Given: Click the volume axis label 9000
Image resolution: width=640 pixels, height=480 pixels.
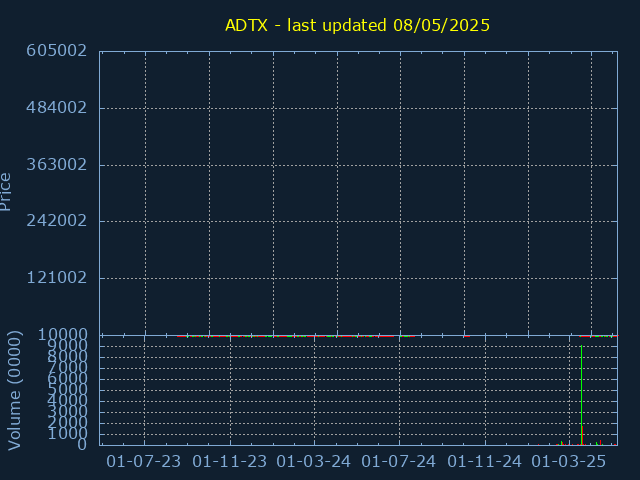Looking at the screenshot, I should pos(67,346).
